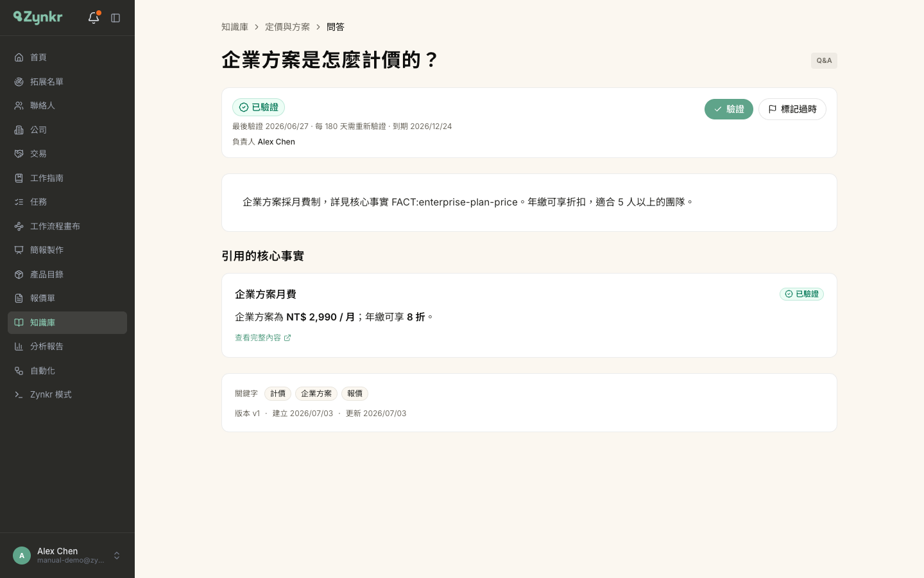Click the Zynkr logo
The height and width of the screenshot is (578, 924).
click(x=38, y=17)
